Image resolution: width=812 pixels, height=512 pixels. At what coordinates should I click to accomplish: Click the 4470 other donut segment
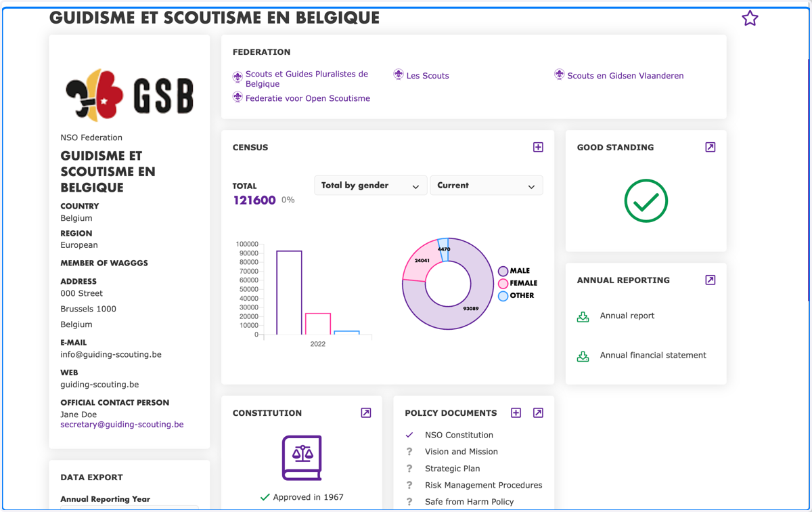pos(444,249)
